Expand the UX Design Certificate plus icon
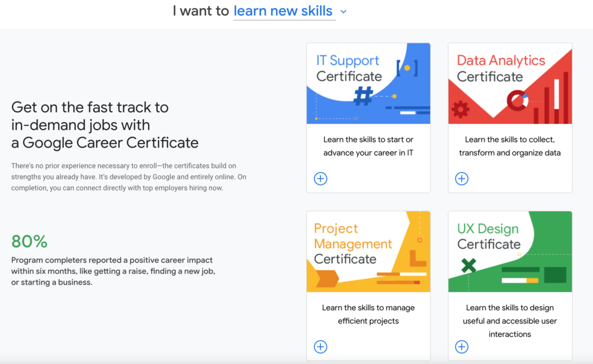593x364 pixels. point(462,347)
